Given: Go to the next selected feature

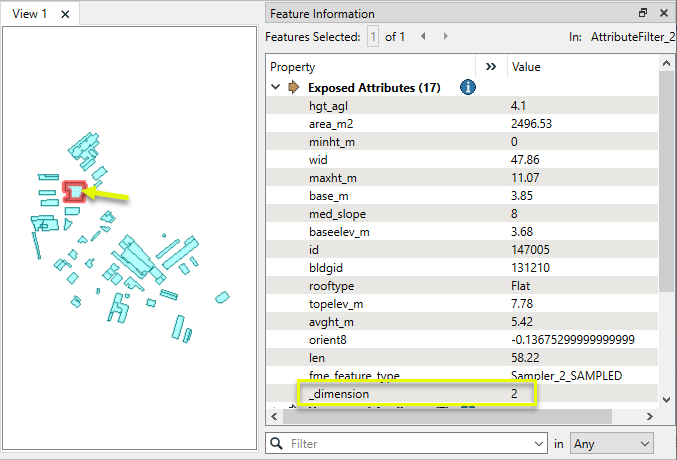Looking at the screenshot, I should pos(441,37).
